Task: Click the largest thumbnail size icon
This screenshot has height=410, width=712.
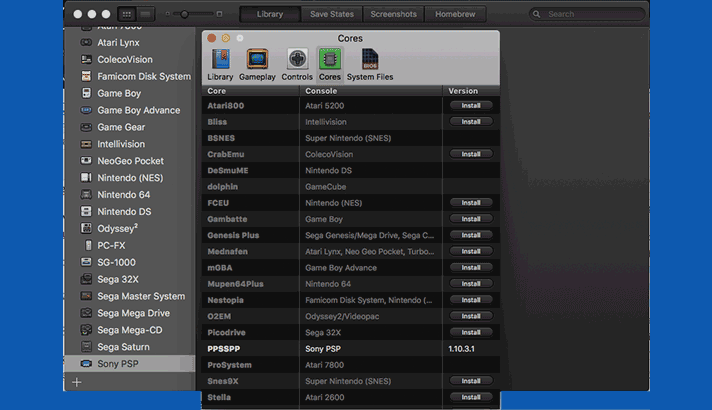Action: (x=219, y=14)
